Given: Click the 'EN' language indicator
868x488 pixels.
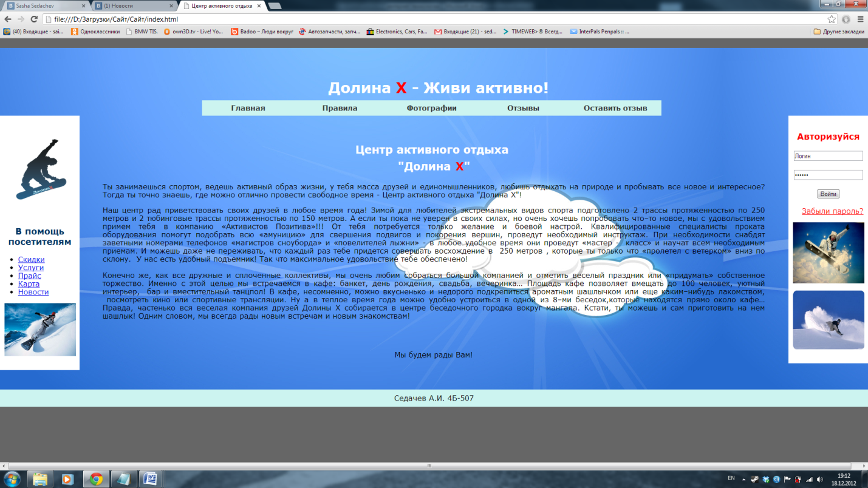Looking at the screenshot, I should click(731, 478).
